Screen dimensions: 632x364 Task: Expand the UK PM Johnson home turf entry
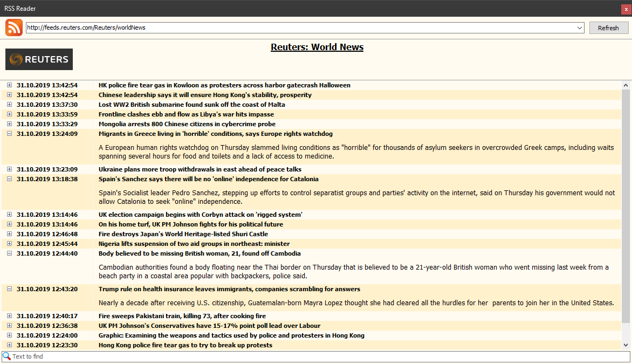9,224
